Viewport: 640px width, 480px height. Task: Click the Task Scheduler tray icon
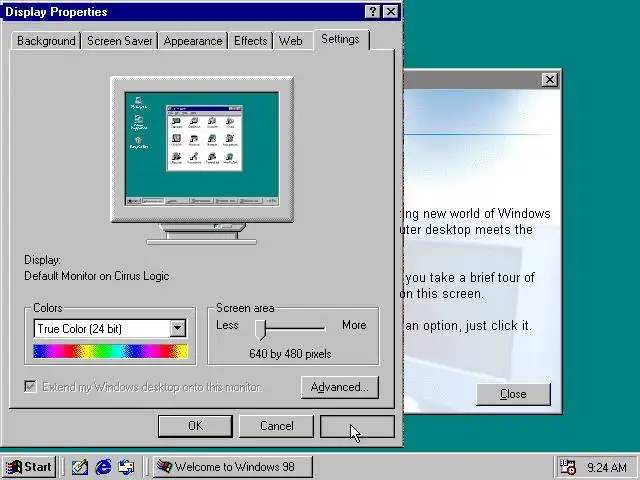click(x=567, y=467)
